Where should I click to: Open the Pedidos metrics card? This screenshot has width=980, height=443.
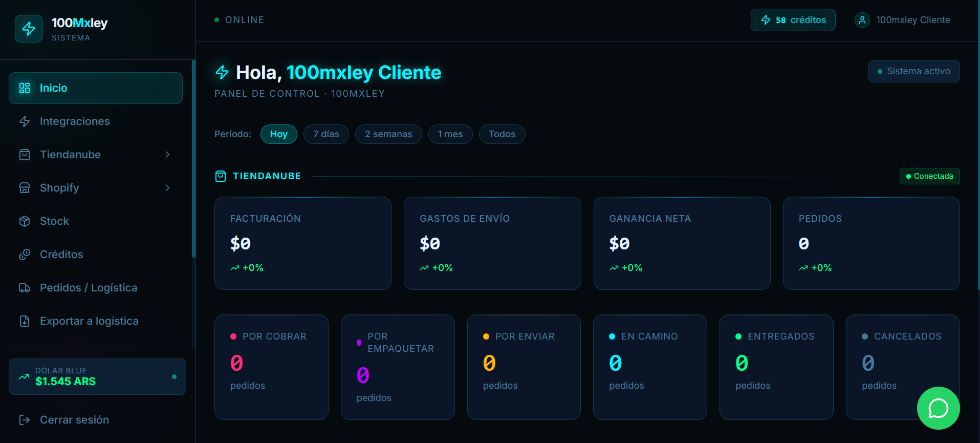pyautogui.click(x=872, y=243)
